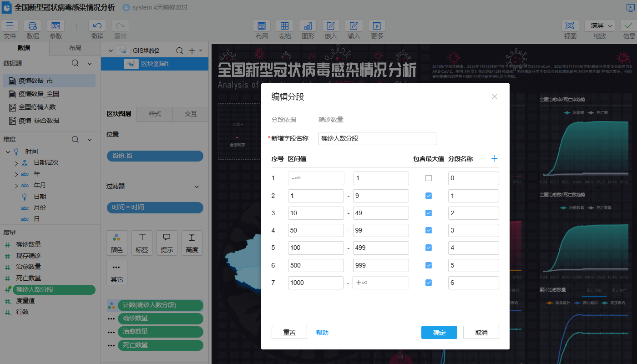Switch to the 样式 style tab

click(155, 114)
